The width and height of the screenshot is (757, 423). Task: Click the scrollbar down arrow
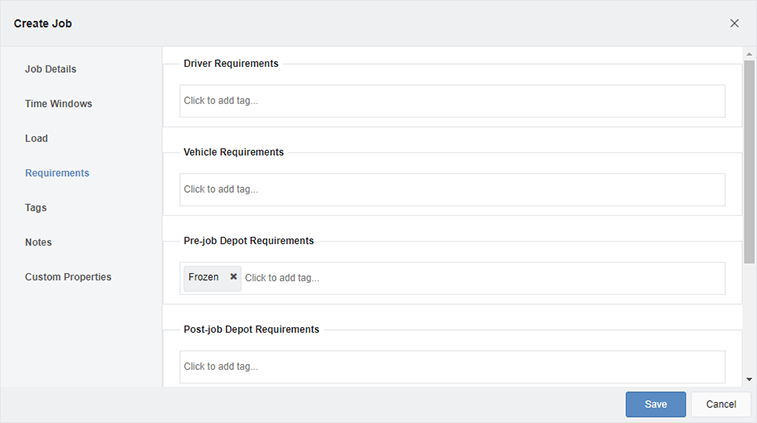[750, 380]
